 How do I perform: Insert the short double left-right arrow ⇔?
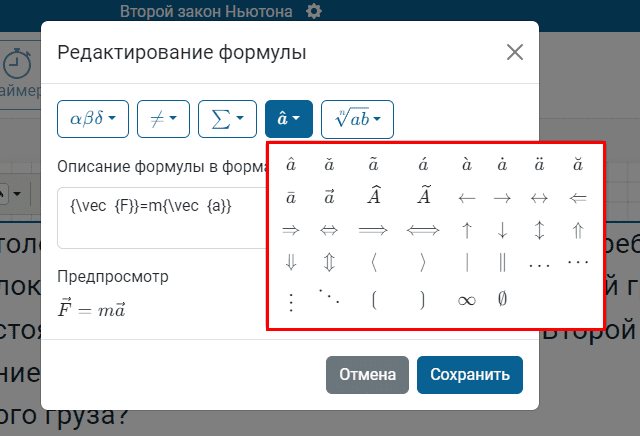pyautogui.click(x=329, y=230)
